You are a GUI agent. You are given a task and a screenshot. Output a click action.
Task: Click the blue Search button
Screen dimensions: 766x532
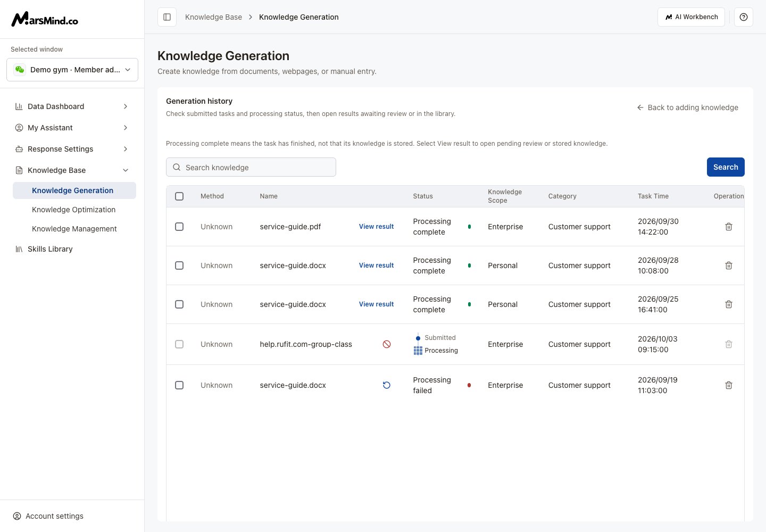coord(726,167)
